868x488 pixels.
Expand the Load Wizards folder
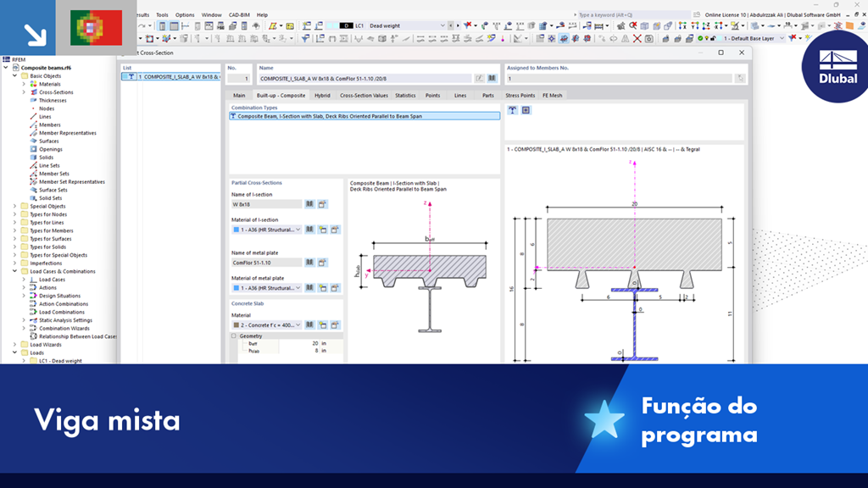point(15,345)
